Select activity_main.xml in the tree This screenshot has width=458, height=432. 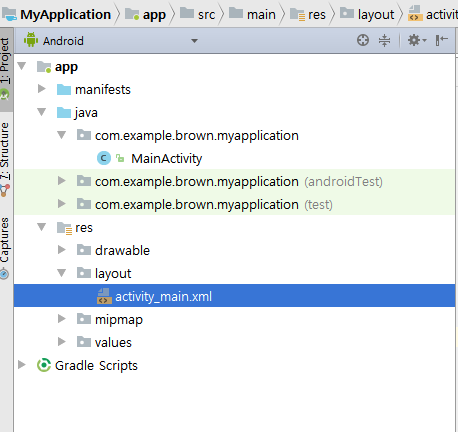[x=234, y=296]
